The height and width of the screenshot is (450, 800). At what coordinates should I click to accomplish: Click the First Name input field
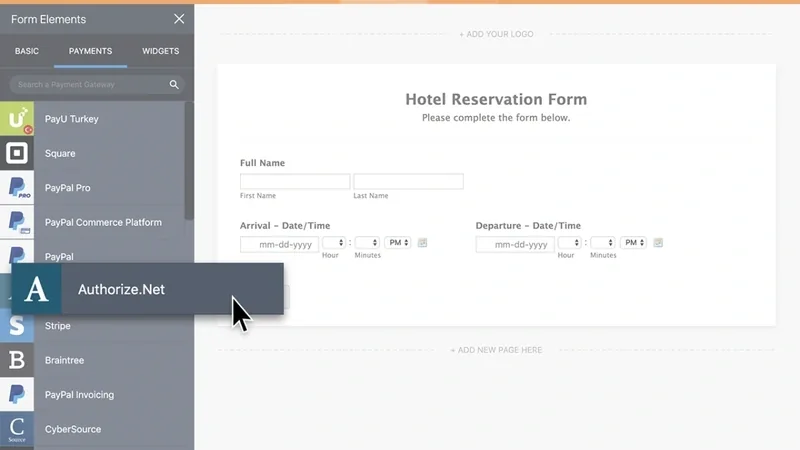point(295,182)
